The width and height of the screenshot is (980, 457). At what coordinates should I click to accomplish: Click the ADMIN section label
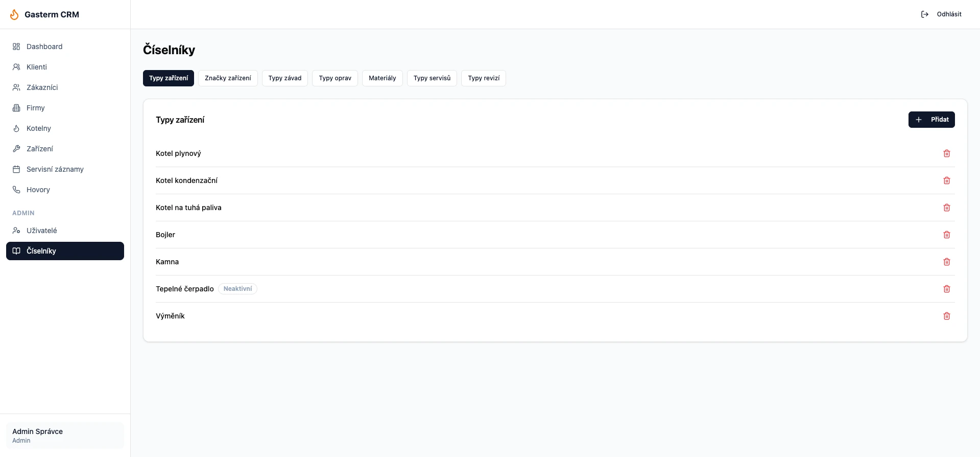(x=23, y=213)
